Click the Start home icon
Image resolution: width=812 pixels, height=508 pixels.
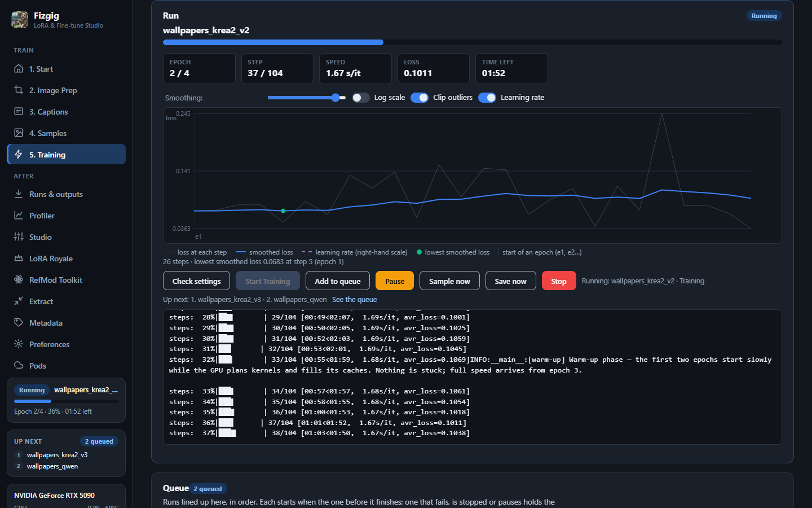[19, 69]
